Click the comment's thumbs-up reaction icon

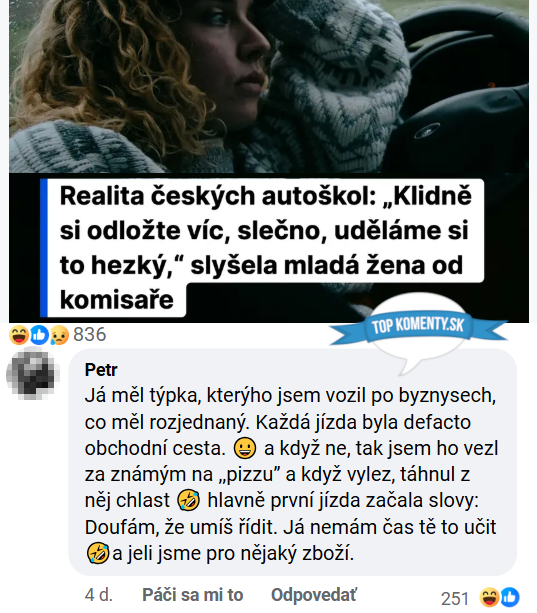coord(510,597)
